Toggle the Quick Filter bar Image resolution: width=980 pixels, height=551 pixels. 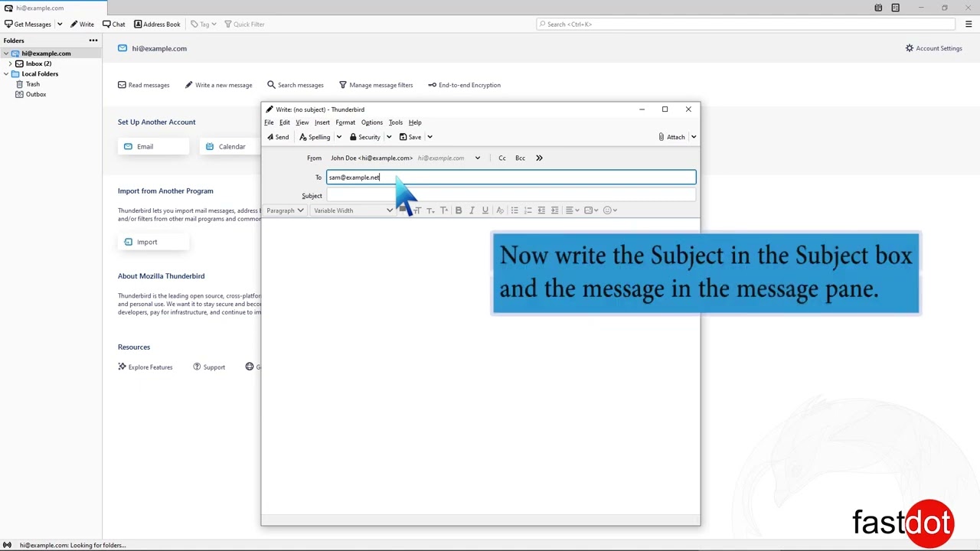244,24
